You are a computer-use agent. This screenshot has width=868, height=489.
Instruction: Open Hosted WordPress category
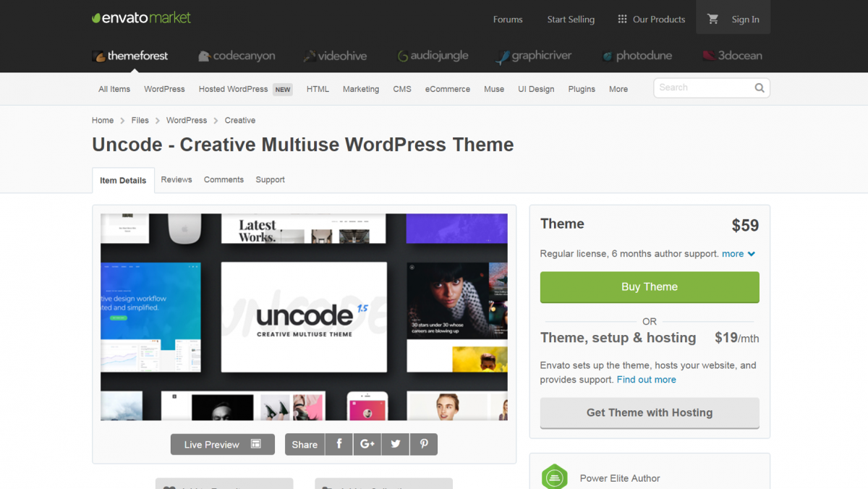point(233,89)
